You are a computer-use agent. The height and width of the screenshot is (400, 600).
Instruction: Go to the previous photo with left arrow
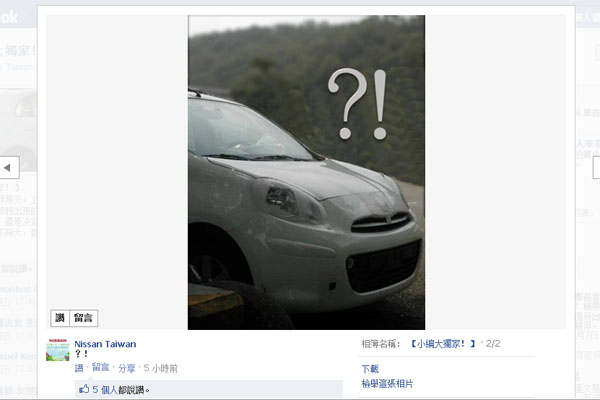tap(9, 168)
